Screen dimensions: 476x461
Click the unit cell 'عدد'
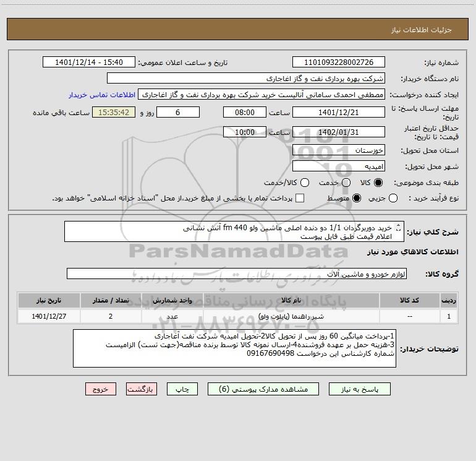click(172, 316)
